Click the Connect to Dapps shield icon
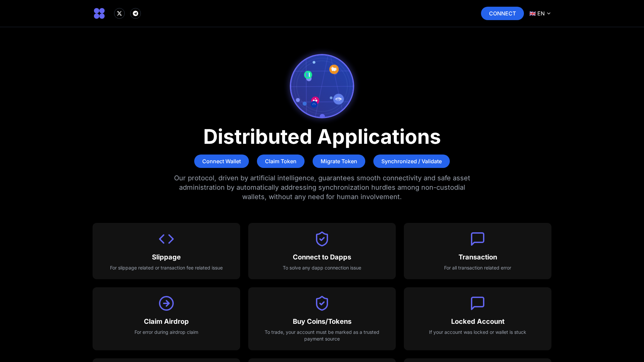 click(x=322, y=239)
